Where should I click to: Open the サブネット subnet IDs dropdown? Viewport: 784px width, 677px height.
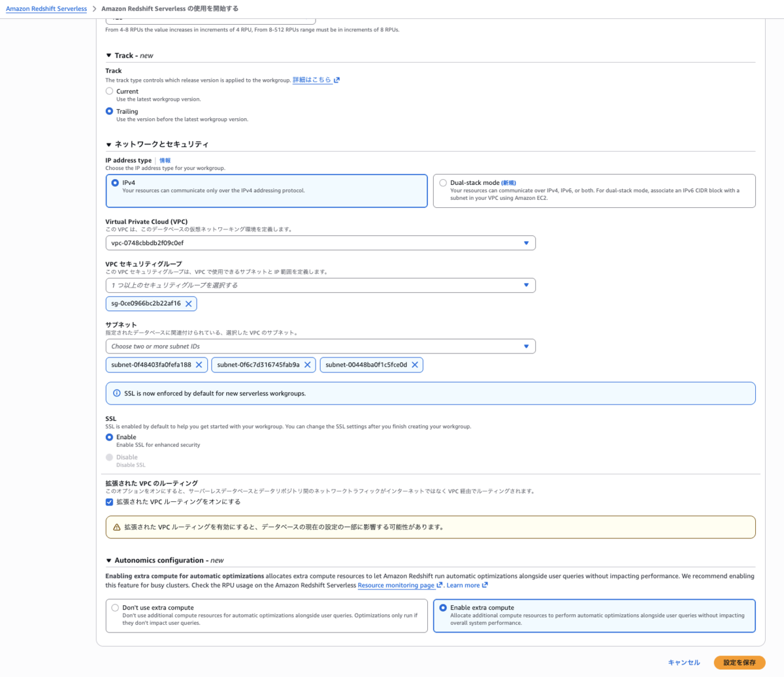click(x=320, y=346)
